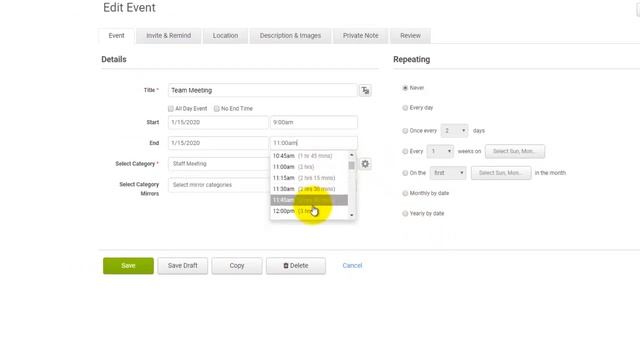The image size is (640, 360).
Task: Choose 12:00pm from the time list
Action: [309, 211]
